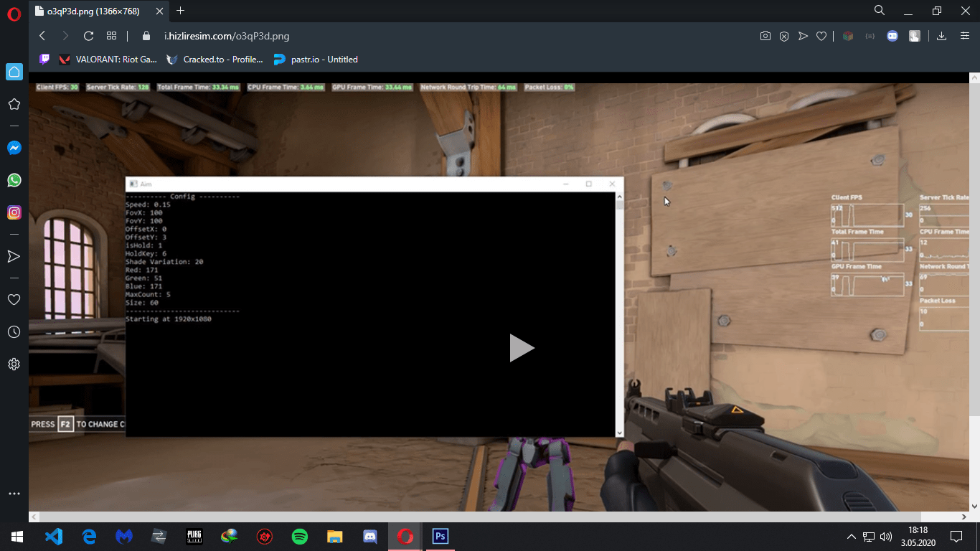Click the address bar URL
980x551 pixels.
tap(227, 36)
